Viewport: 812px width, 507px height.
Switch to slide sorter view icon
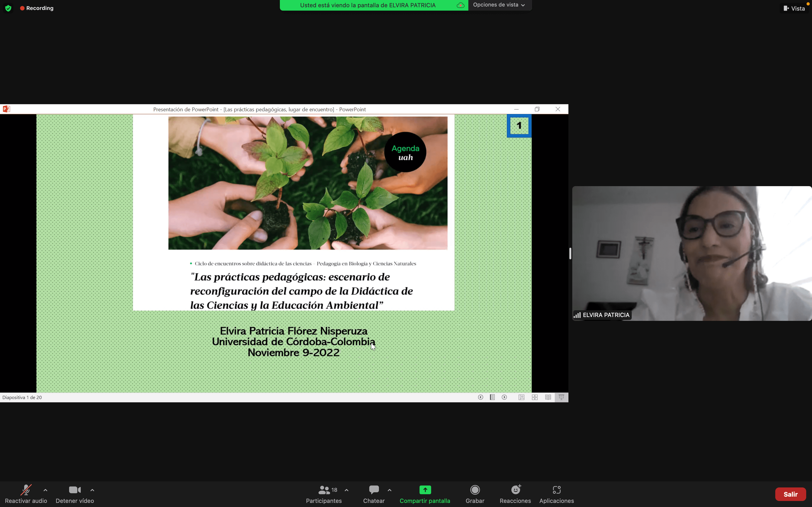tap(535, 397)
